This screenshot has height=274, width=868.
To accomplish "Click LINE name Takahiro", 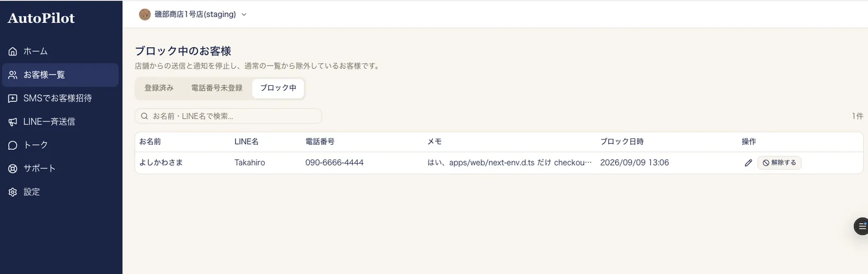I will pos(250,163).
